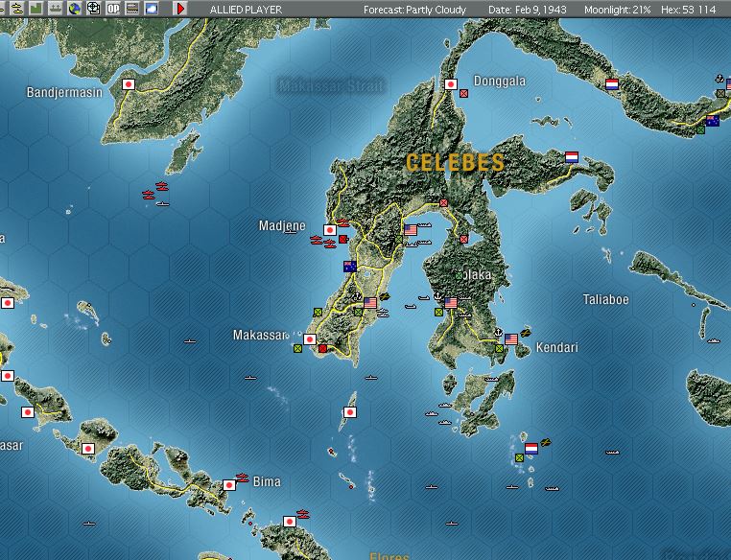This screenshot has width=731, height=560.
Task: Click the Bandjermasin map label
Action: point(64,92)
